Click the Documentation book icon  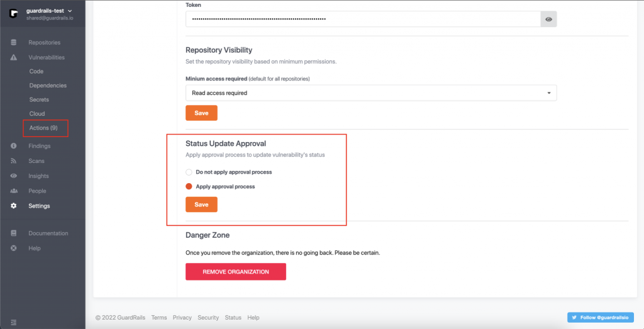point(14,233)
